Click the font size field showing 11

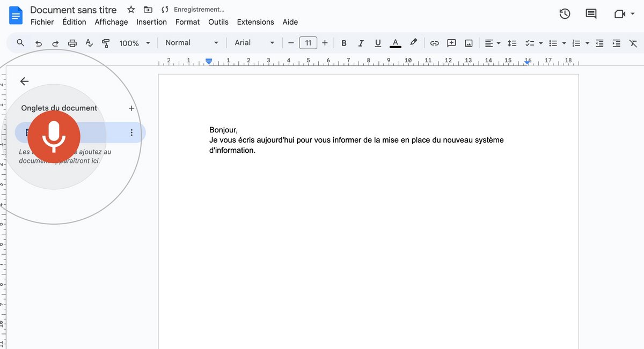(308, 43)
